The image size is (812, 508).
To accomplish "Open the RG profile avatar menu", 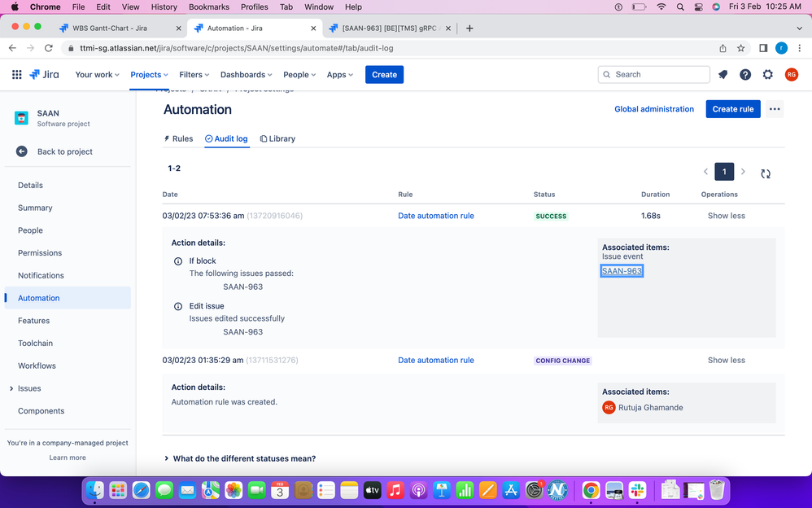I will pyautogui.click(x=792, y=75).
